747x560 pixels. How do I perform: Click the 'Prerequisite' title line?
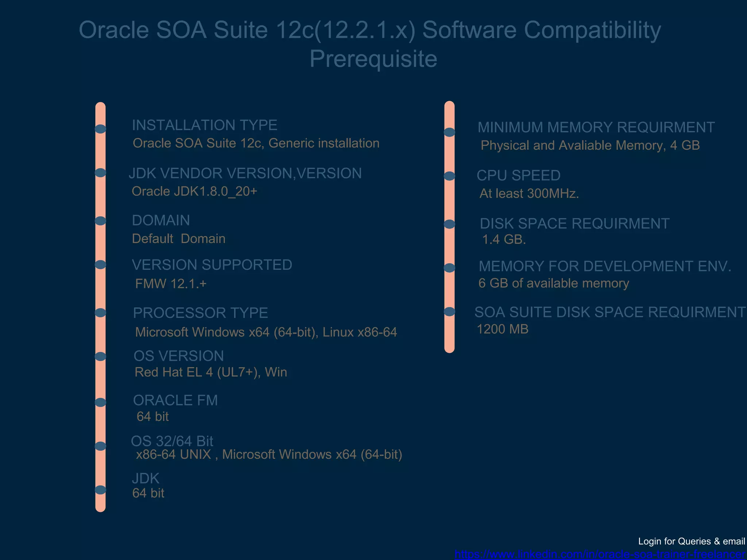[x=373, y=59]
